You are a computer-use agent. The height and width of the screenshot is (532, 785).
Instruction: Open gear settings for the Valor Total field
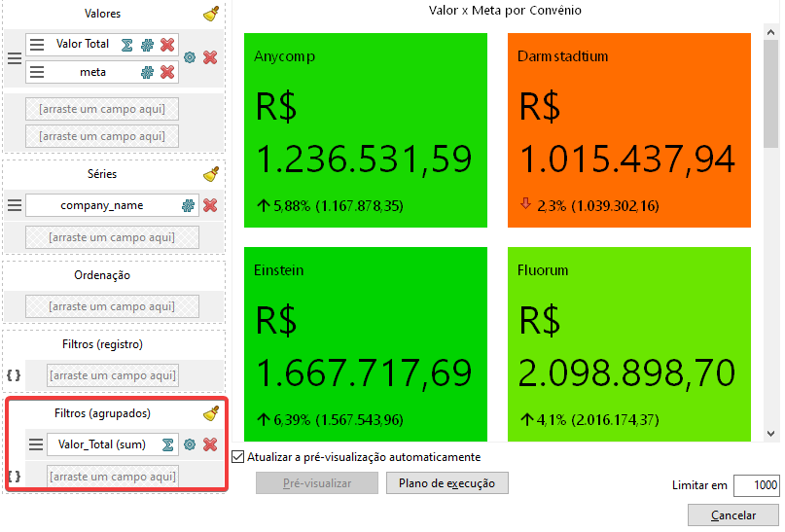pos(147,45)
